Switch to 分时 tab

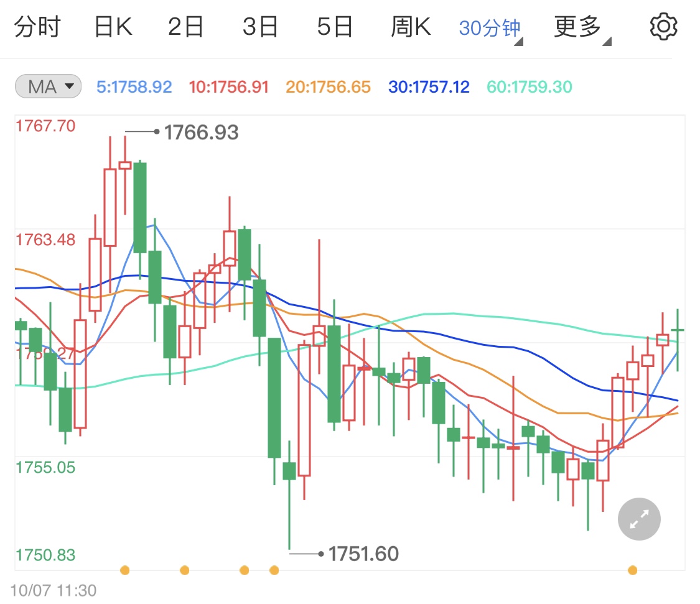point(37,27)
